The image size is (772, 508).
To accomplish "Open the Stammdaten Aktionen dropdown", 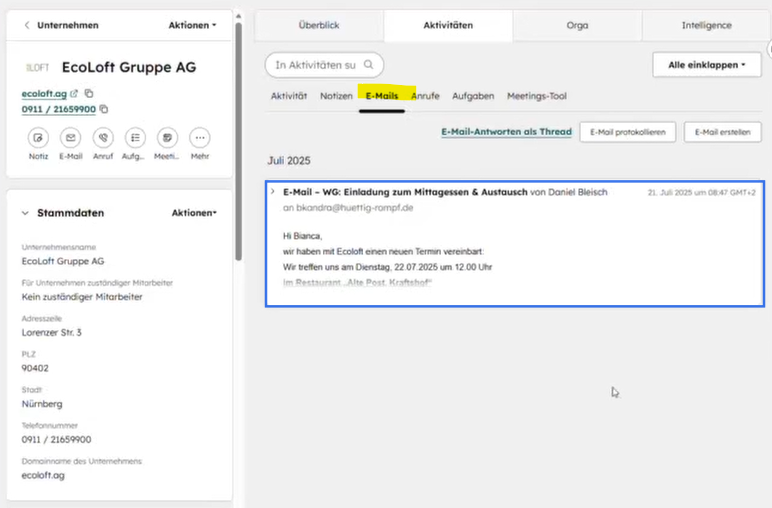I will (194, 213).
